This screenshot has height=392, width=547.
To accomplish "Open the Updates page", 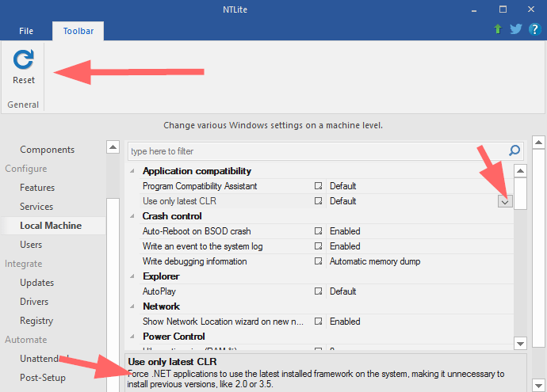I will [37, 283].
